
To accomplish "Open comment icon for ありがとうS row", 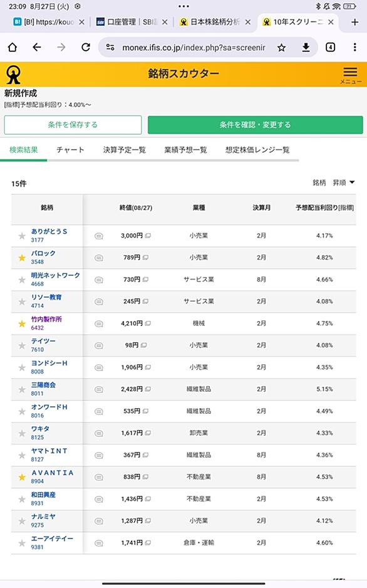I will 99,236.
